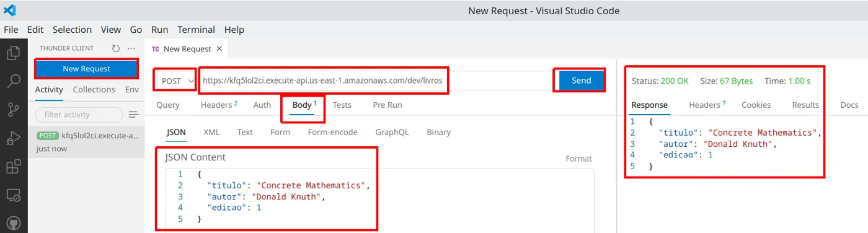868x233 pixels.
Task: Open the Help menu
Action: coord(234,30)
